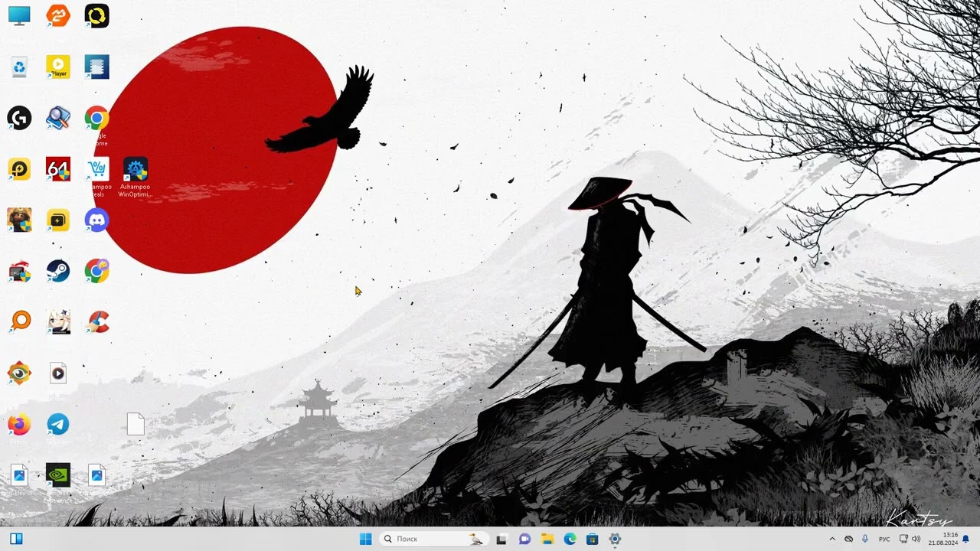
Task: Open network quick settings in tray
Action: click(903, 539)
